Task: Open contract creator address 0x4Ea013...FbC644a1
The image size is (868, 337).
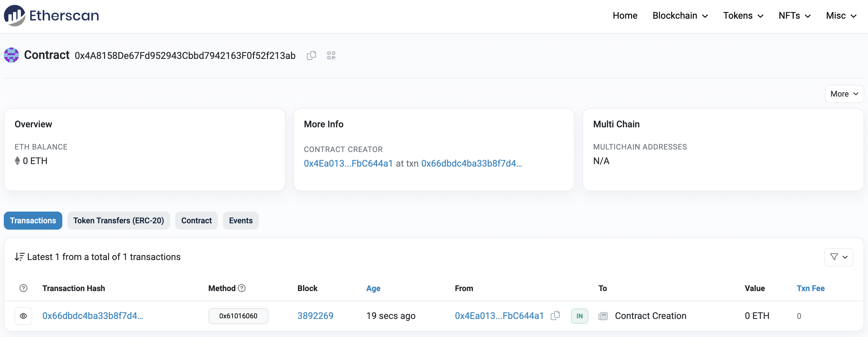Action: (348, 164)
